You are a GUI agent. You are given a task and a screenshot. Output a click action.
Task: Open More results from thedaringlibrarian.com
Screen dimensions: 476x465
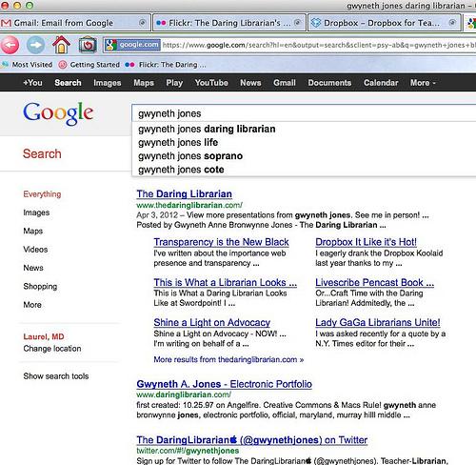[228, 359]
